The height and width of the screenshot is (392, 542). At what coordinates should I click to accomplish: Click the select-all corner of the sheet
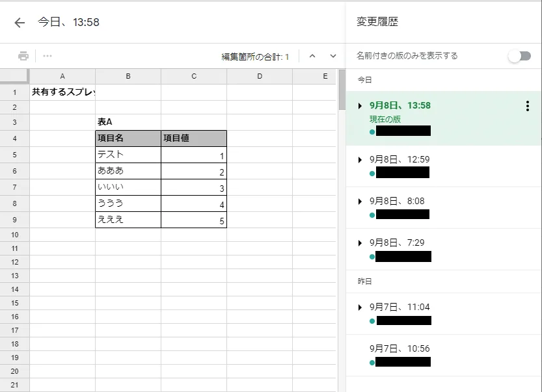pyautogui.click(x=14, y=76)
